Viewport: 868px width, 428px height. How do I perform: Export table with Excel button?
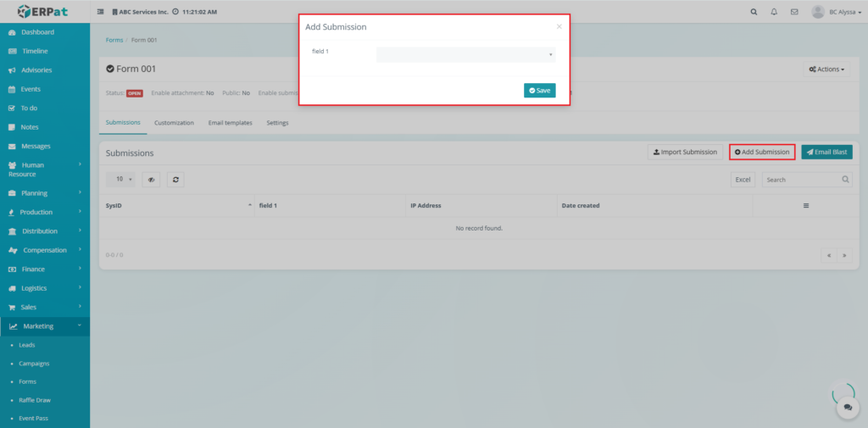(x=743, y=180)
